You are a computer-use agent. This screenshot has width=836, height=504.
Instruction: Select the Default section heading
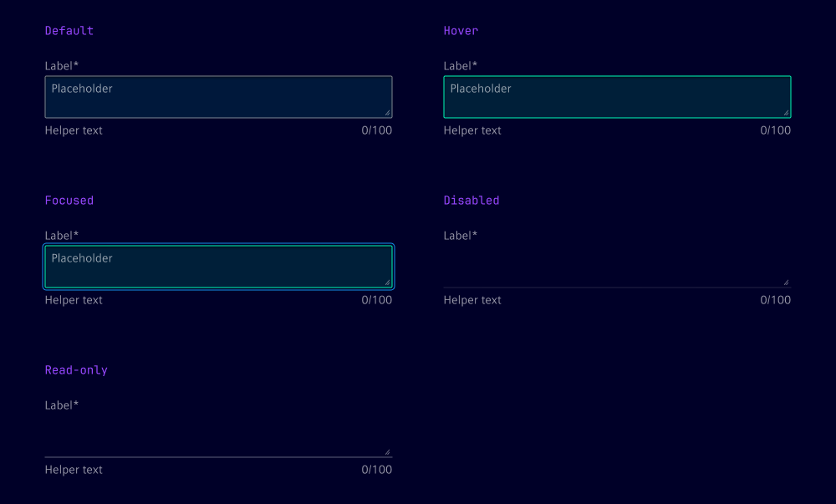(69, 31)
